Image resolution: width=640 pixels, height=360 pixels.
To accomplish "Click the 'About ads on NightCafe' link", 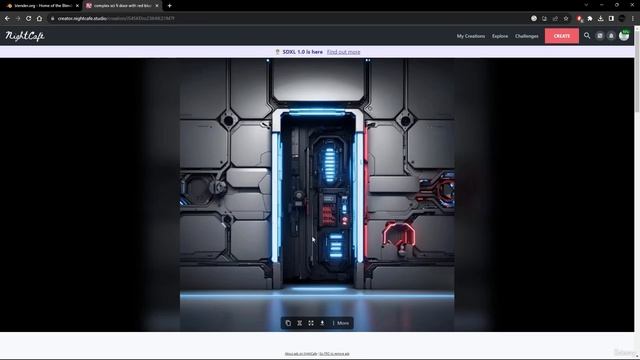I will tap(301, 353).
